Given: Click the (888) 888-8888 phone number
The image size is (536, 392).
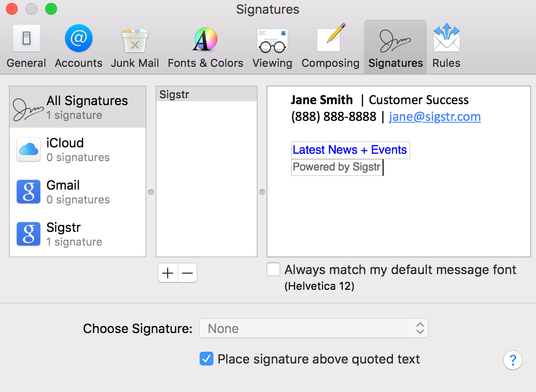Looking at the screenshot, I should click(x=333, y=117).
